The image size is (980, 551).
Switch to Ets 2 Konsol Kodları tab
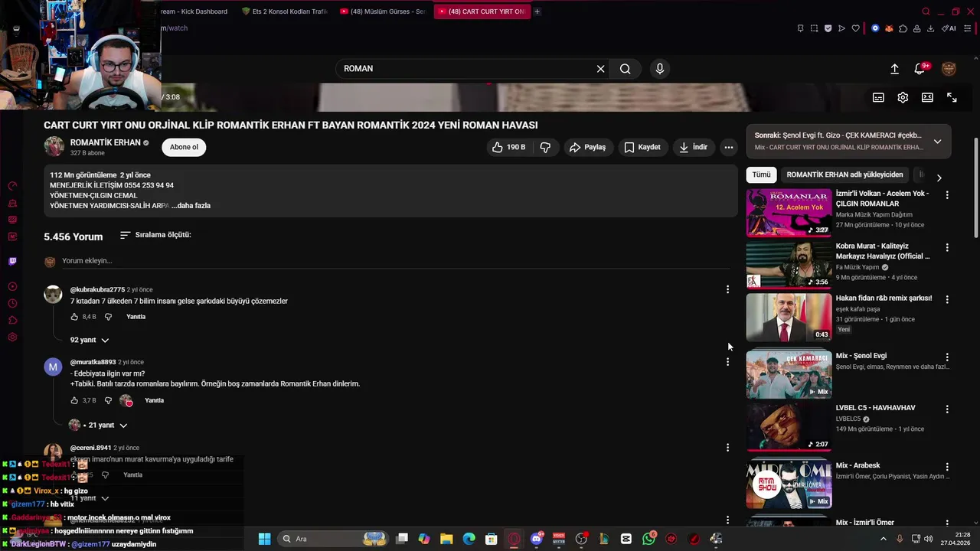point(284,11)
